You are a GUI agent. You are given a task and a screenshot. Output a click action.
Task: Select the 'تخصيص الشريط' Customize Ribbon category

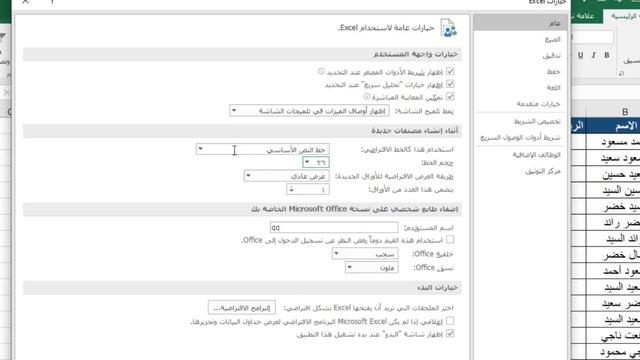[x=520, y=121]
